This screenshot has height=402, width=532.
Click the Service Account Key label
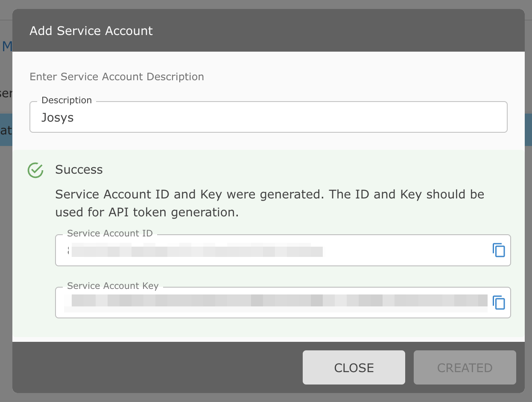click(113, 286)
